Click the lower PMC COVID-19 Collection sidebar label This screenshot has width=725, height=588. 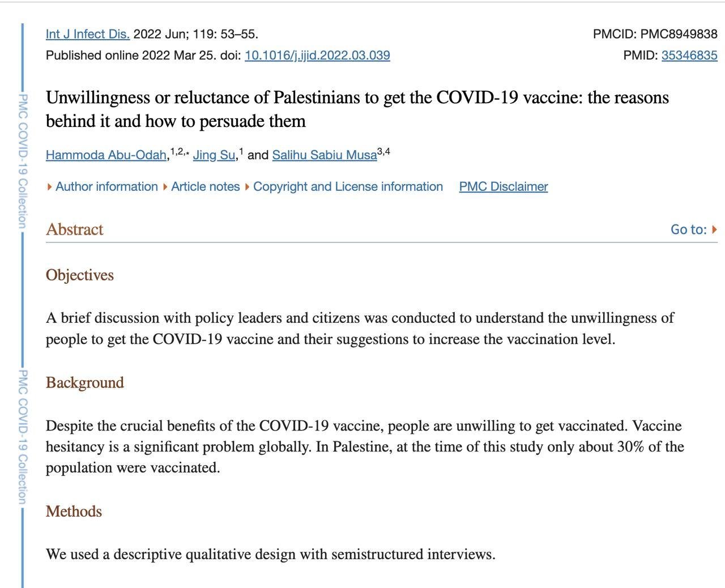[x=23, y=437]
